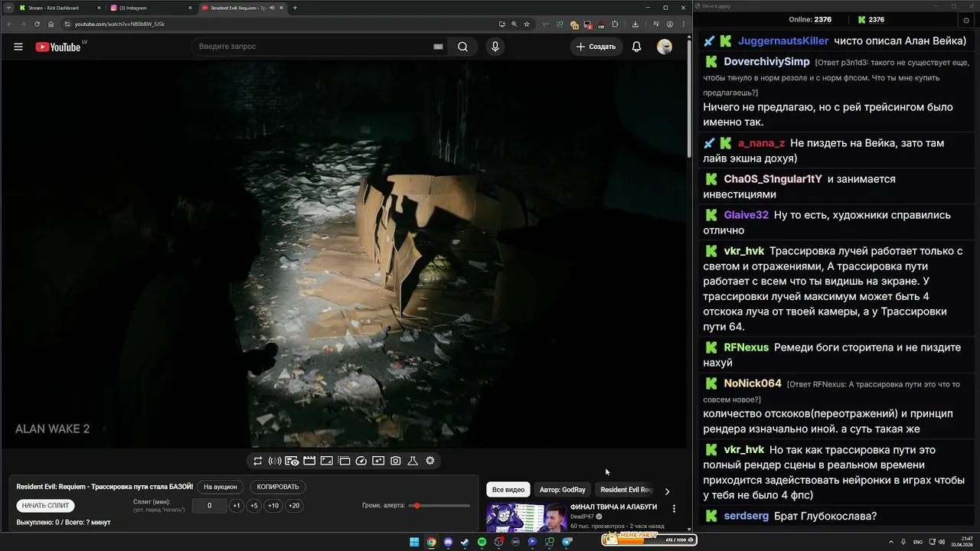This screenshot has width=980, height=551.
Task: Bookmark this page with the star icon
Action: click(527, 24)
